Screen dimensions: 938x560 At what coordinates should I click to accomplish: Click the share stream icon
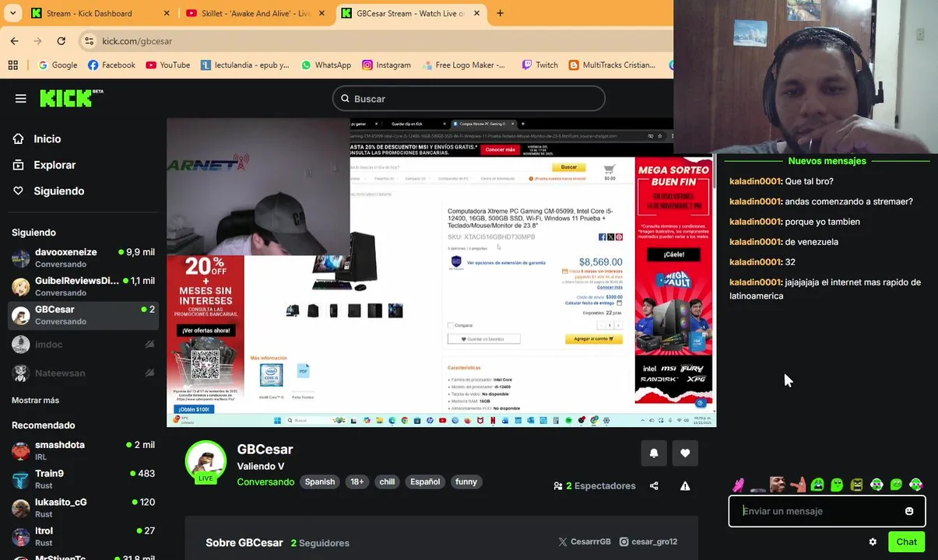(654, 486)
